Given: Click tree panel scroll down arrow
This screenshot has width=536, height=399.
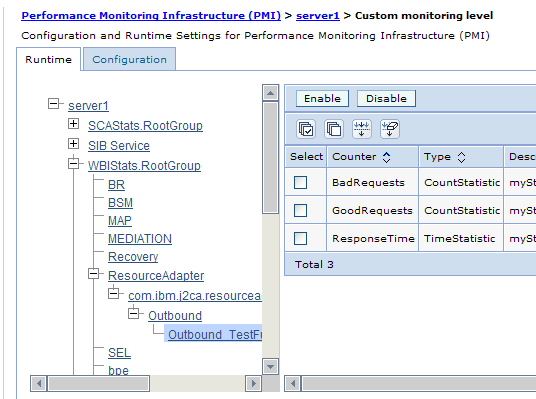Looking at the screenshot, I should coord(270,367).
